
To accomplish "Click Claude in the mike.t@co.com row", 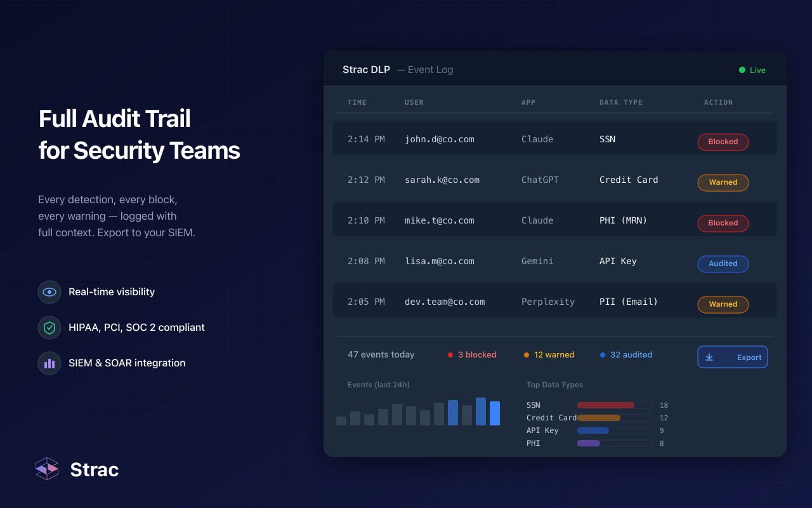I will (537, 220).
